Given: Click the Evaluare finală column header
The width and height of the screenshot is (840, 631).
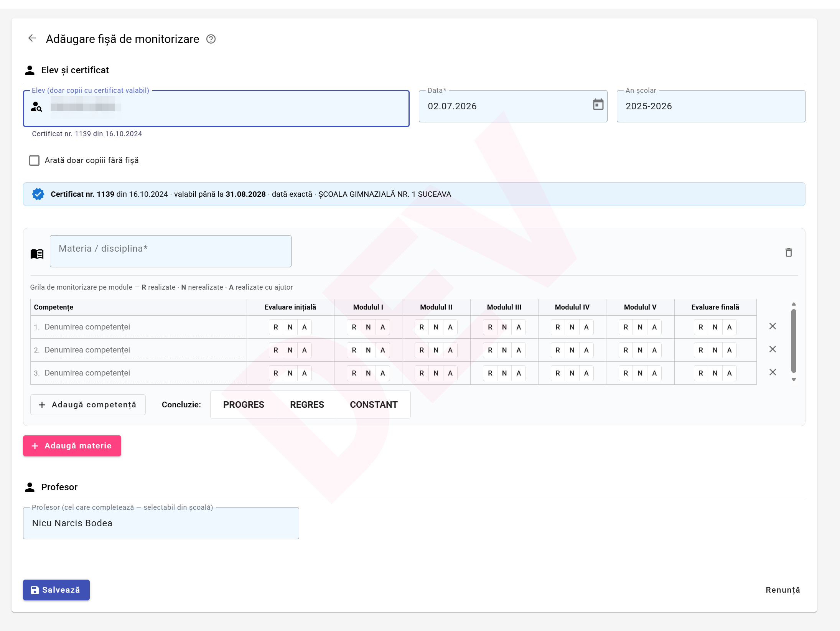Looking at the screenshot, I should (x=715, y=307).
